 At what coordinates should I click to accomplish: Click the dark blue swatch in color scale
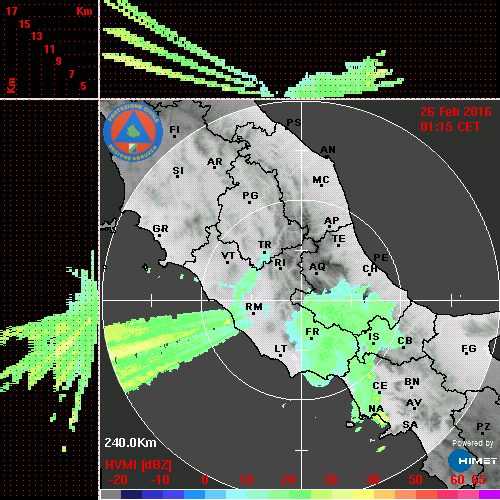tap(131, 494)
